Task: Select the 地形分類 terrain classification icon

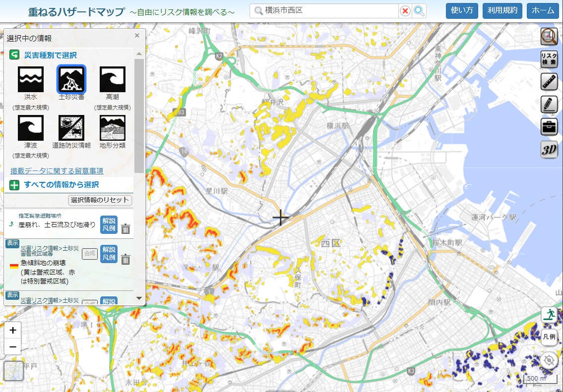Action: pyautogui.click(x=113, y=128)
